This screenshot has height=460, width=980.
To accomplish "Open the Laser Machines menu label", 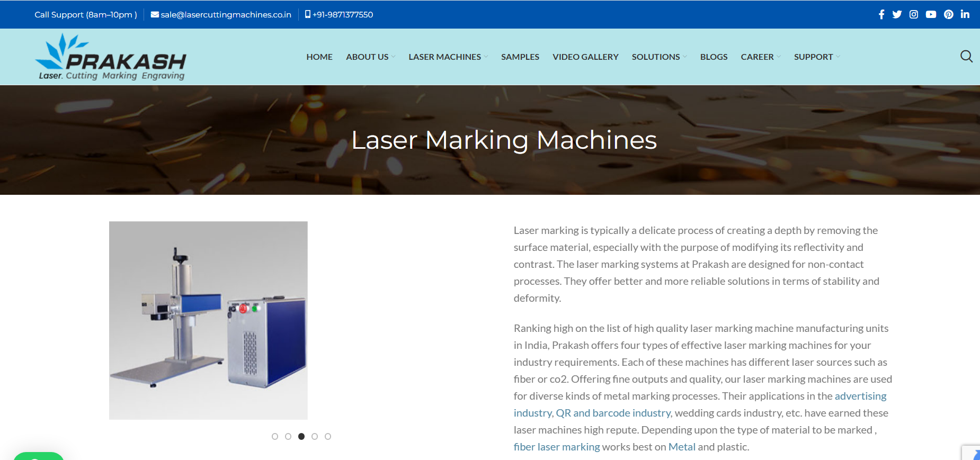I will (444, 57).
